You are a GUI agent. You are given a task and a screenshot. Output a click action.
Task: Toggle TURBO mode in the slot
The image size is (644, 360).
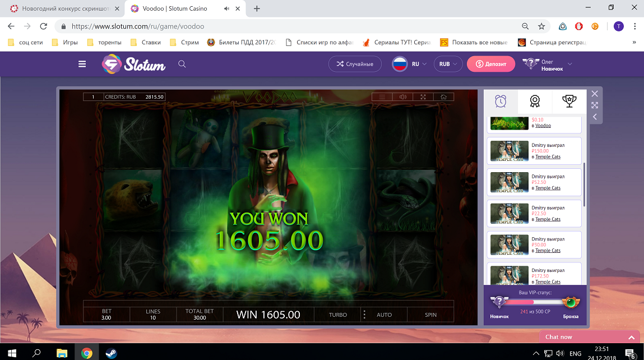tap(337, 315)
